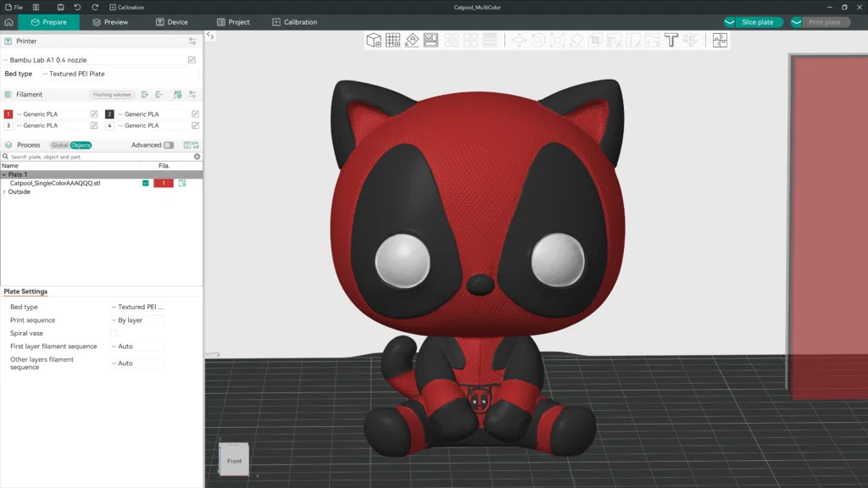Toggle the Advanced process settings switch

pyautogui.click(x=169, y=145)
